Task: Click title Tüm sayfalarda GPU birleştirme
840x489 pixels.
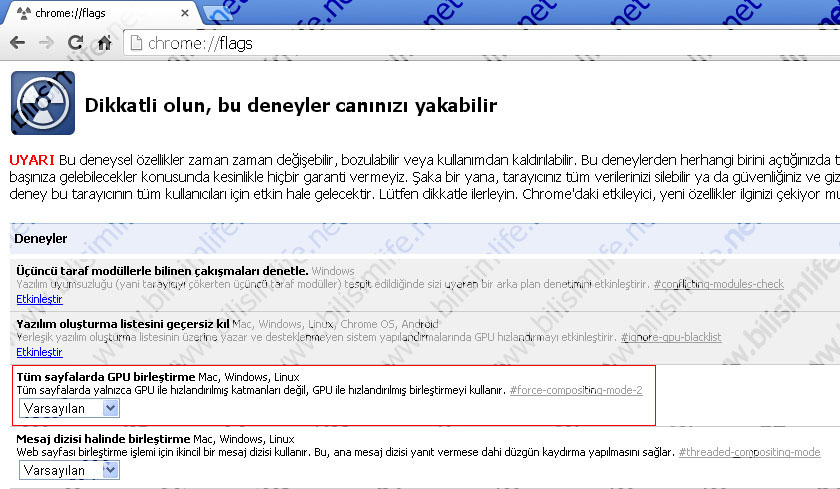Action: 106,377
